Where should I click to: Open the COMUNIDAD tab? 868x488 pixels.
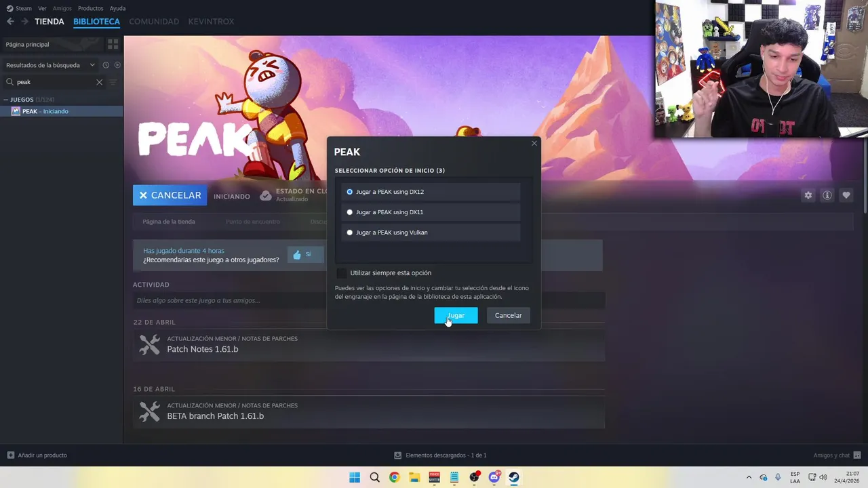(154, 22)
